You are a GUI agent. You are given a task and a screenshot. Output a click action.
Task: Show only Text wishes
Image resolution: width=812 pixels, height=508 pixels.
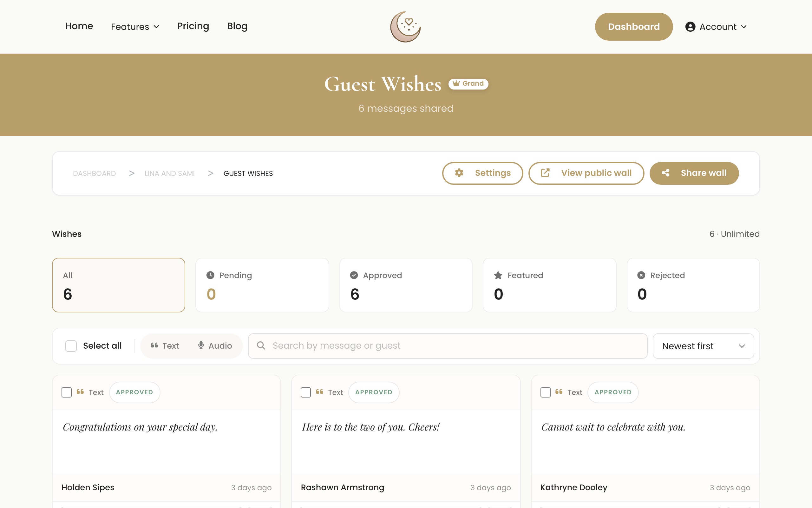click(x=165, y=346)
